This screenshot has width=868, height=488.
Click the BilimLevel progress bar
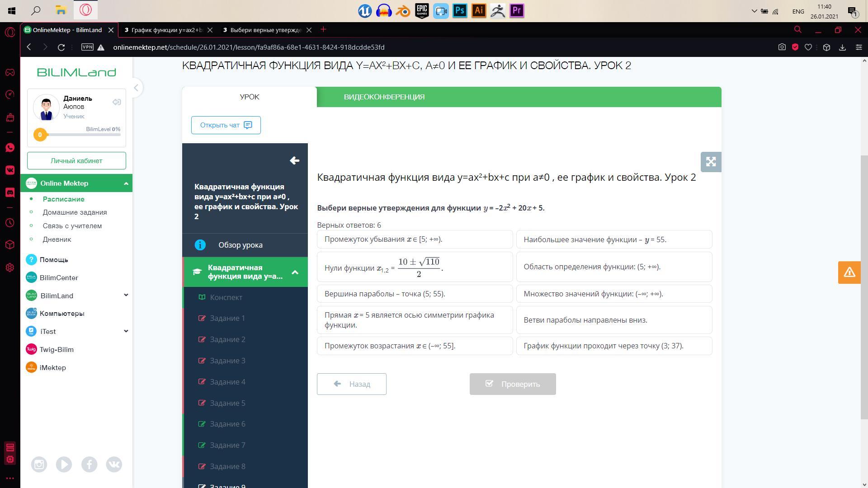84,135
